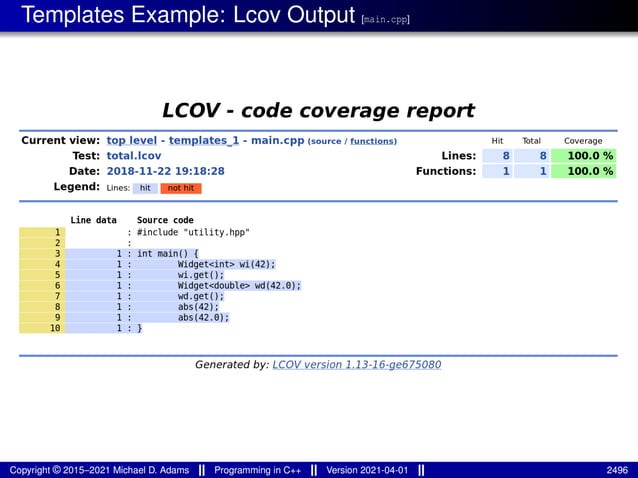Click the 'Legend:' label

tap(77, 187)
